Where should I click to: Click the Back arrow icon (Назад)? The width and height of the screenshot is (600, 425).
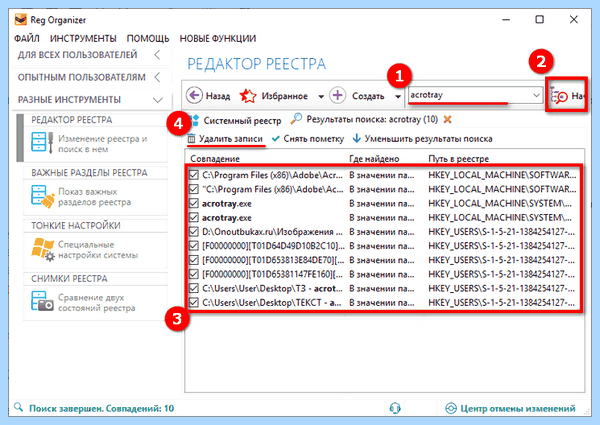pyautogui.click(x=194, y=95)
